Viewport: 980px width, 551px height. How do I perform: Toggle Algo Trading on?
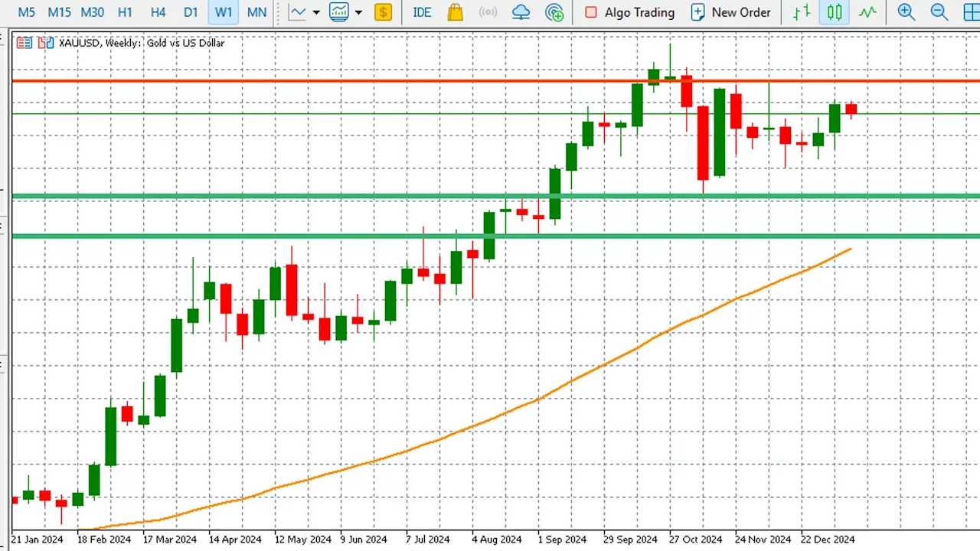click(x=629, y=12)
